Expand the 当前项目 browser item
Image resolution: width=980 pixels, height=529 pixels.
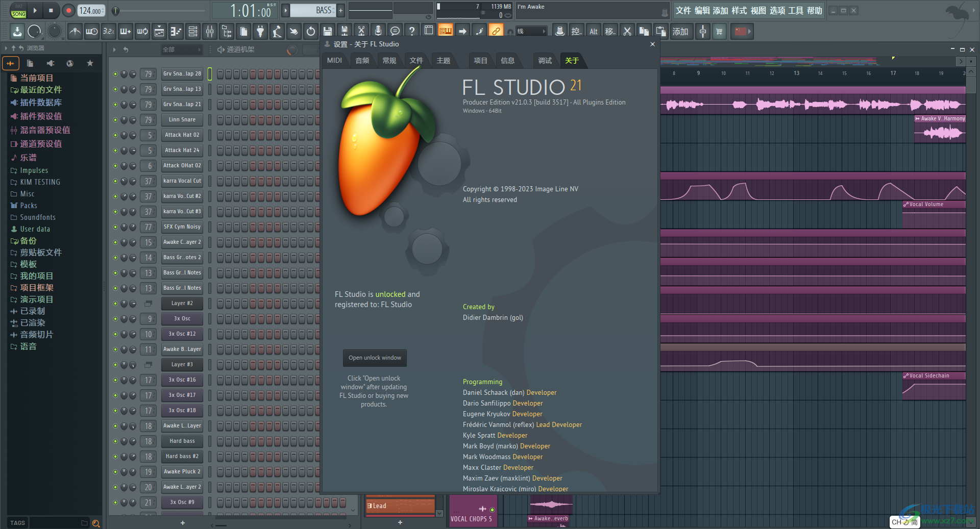pyautogui.click(x=37, y=78)
